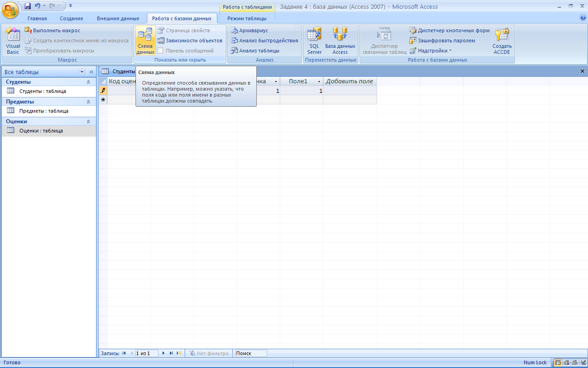Click the select-all corner of the datasheet
588x368 pixels.
point(103,81)
